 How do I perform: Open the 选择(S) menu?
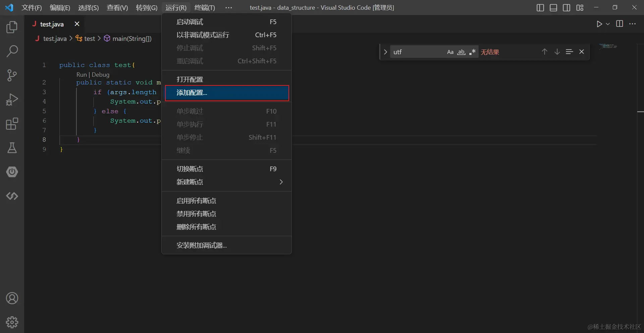[88, 8]
